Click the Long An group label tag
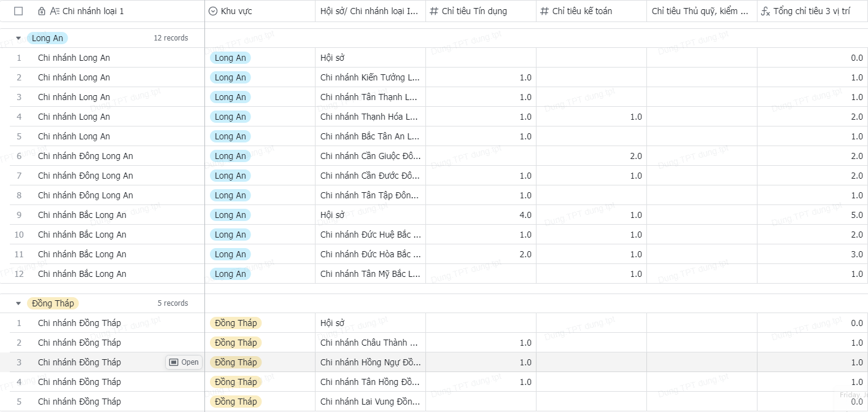Image resolution: width=868 pixels, height=412 pixels. [x=47, y=38]
